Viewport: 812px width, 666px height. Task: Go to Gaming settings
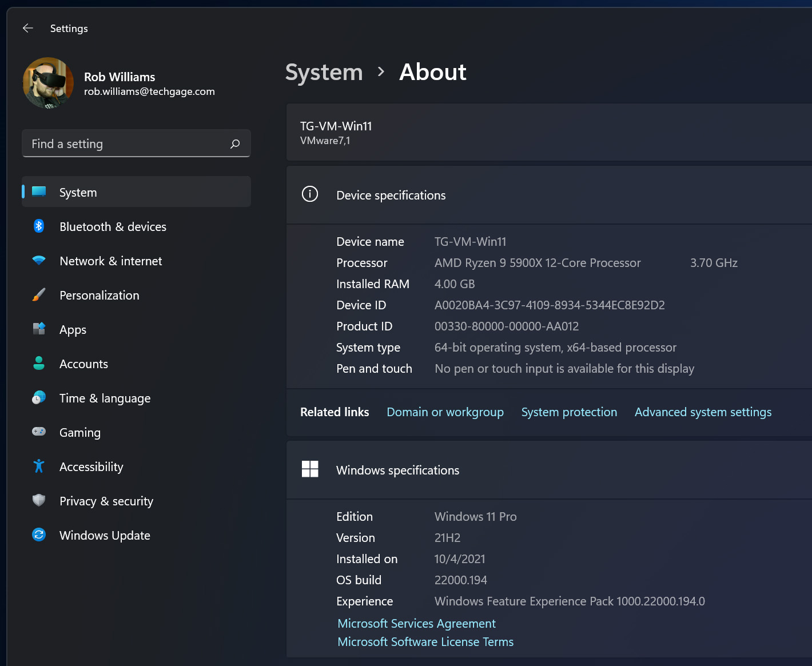(136, 432)
